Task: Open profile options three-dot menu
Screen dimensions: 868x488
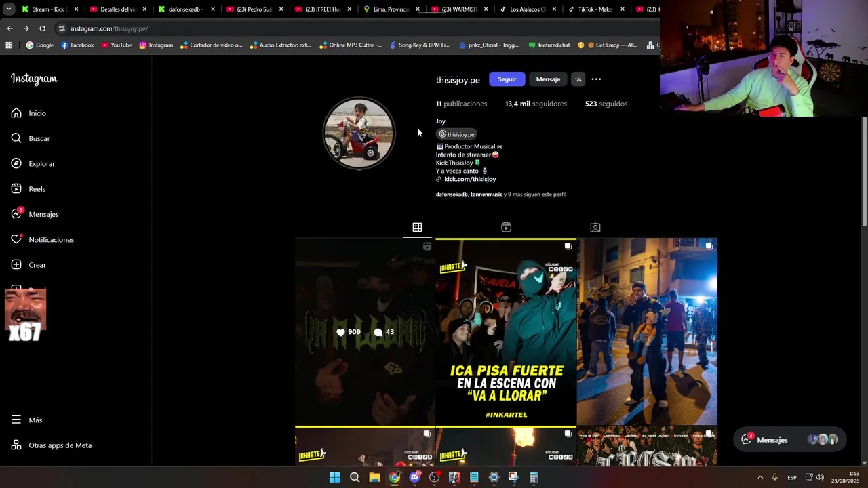Action: (596, 79)
